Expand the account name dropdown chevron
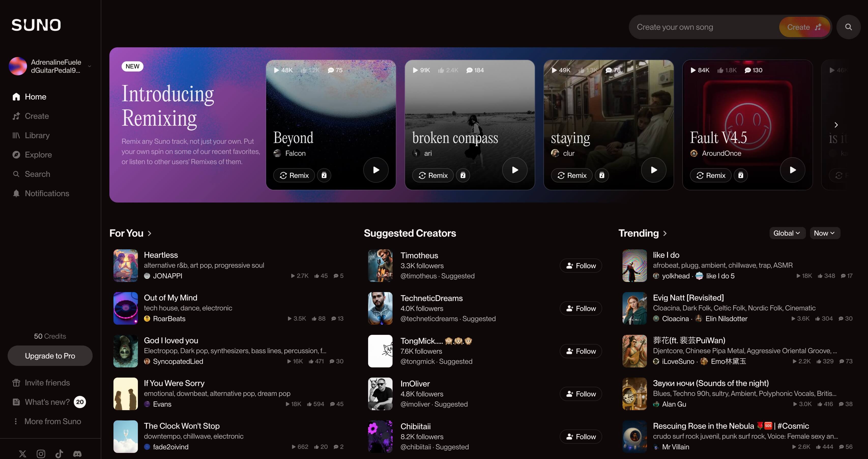The image size is (868, 459). [90, 66]
